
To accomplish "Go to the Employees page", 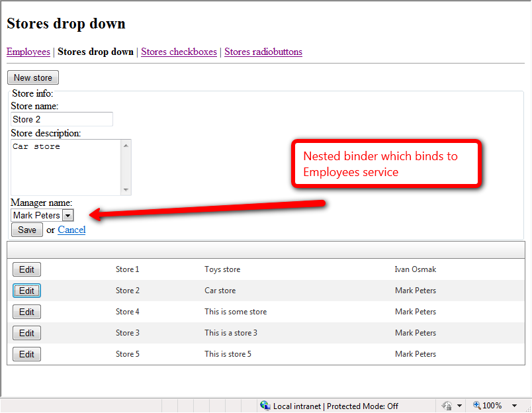I will (x=28, y=52).
